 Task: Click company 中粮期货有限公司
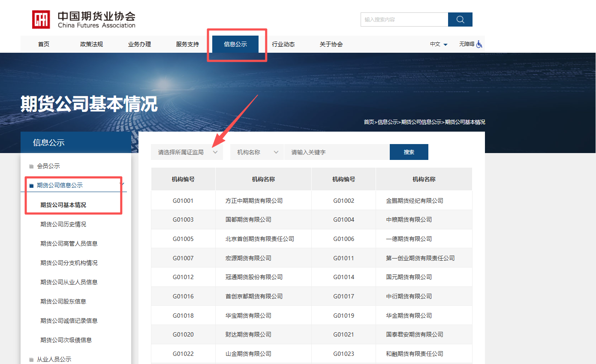(x=409, y=220)
